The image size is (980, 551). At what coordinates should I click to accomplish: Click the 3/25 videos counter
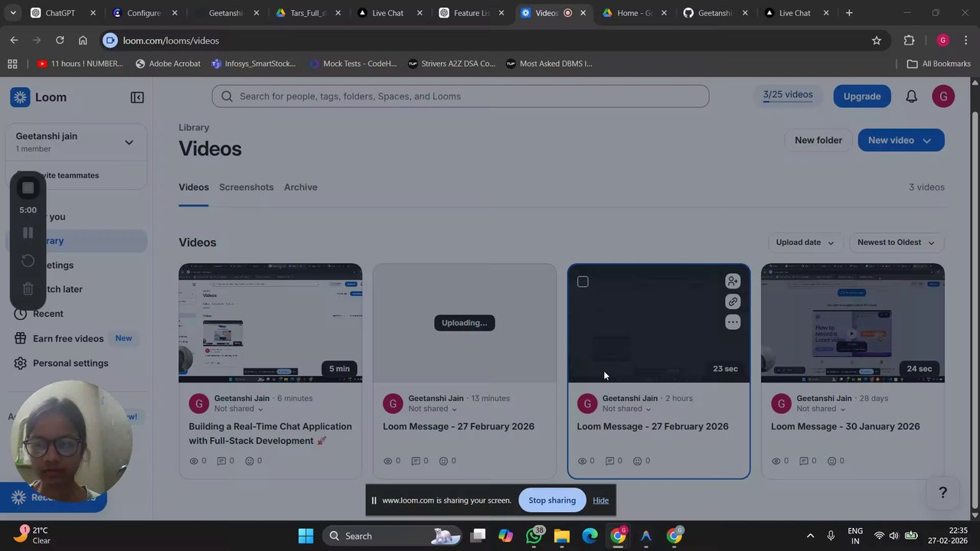788,95
